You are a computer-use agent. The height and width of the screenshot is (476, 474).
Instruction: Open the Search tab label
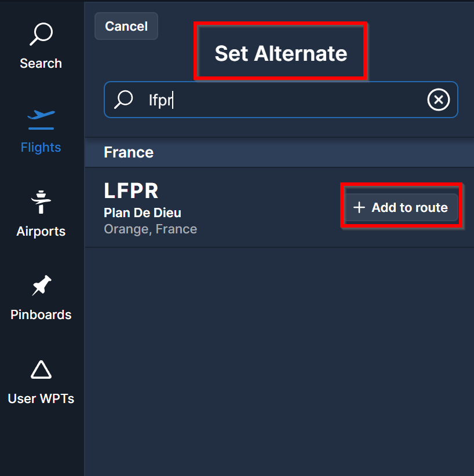point(41,63)
